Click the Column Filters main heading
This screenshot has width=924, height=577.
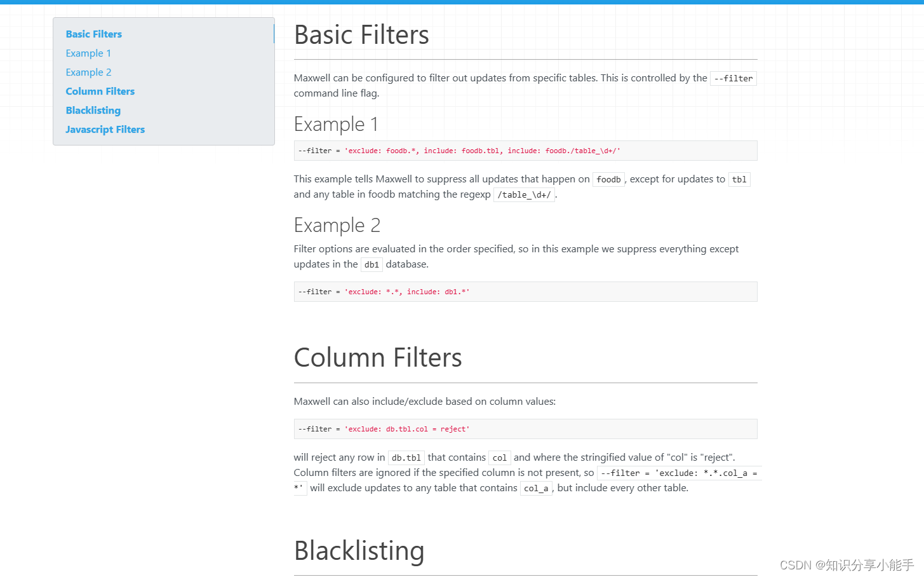[x=378, y=358]
